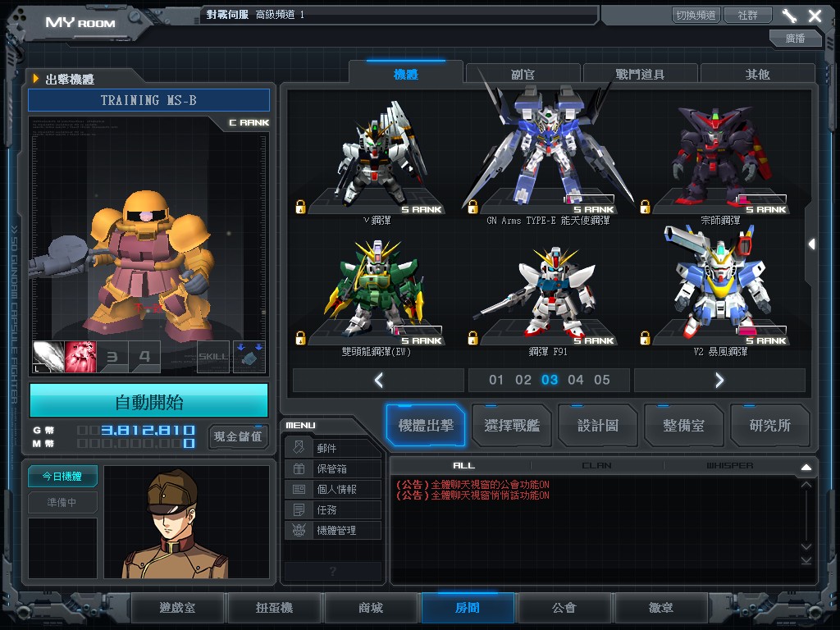840x630 pixels.
Task: Click the 切換頻道 channel switch button
Action: (696, 15)
